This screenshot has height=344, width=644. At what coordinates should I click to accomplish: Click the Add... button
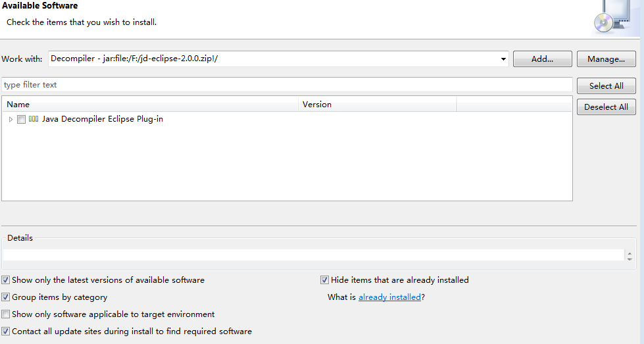[542, 59]
